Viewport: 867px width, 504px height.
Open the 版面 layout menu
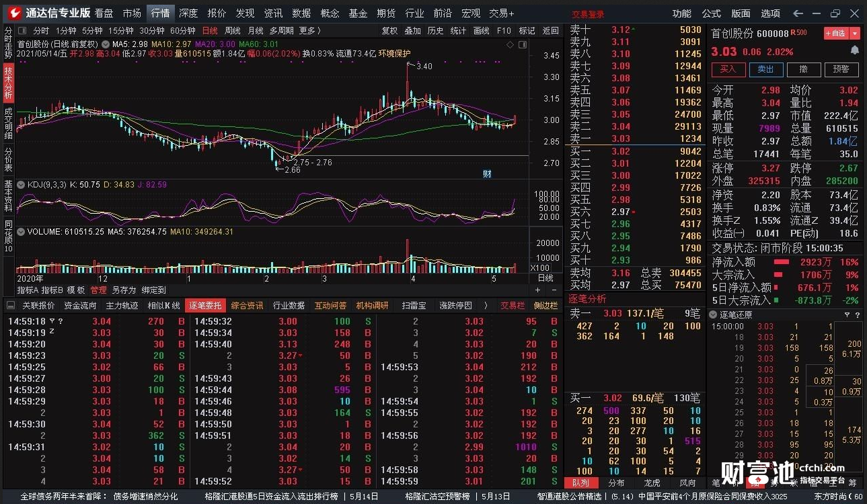click(741, 13)
